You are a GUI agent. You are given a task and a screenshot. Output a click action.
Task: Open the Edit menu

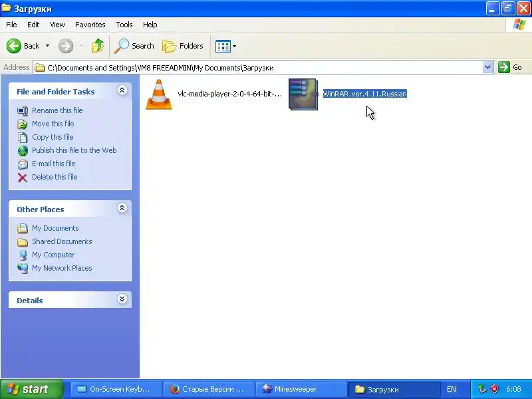point(33,25)
